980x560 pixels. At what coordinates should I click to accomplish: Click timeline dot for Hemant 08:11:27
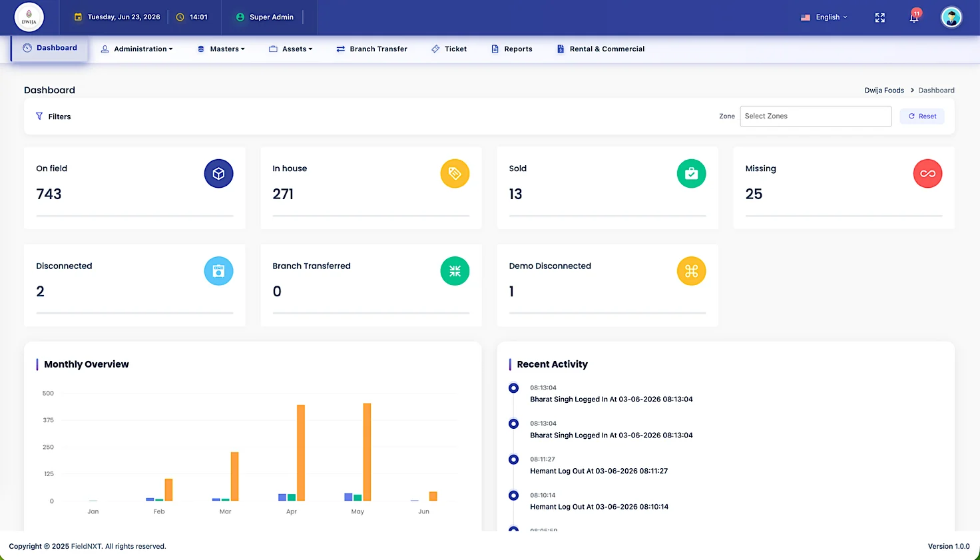click(513, 459)
